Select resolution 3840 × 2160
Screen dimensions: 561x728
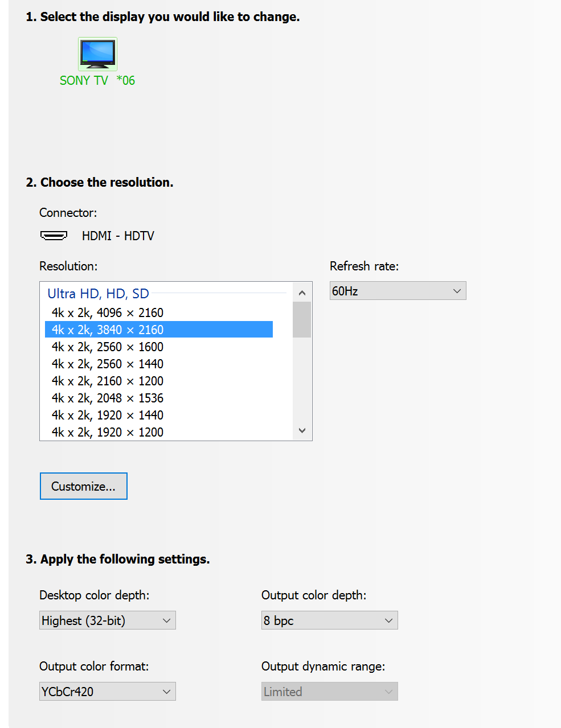(x=107, y=330)
